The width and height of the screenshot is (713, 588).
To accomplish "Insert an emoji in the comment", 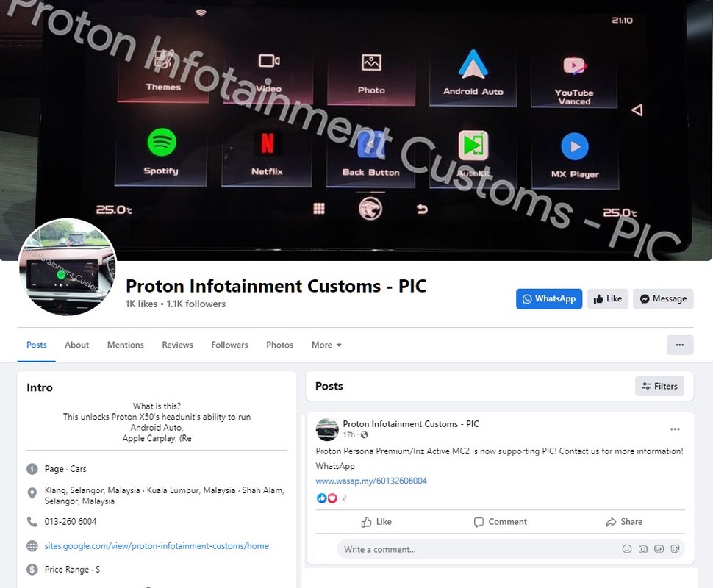I will 626,549.
